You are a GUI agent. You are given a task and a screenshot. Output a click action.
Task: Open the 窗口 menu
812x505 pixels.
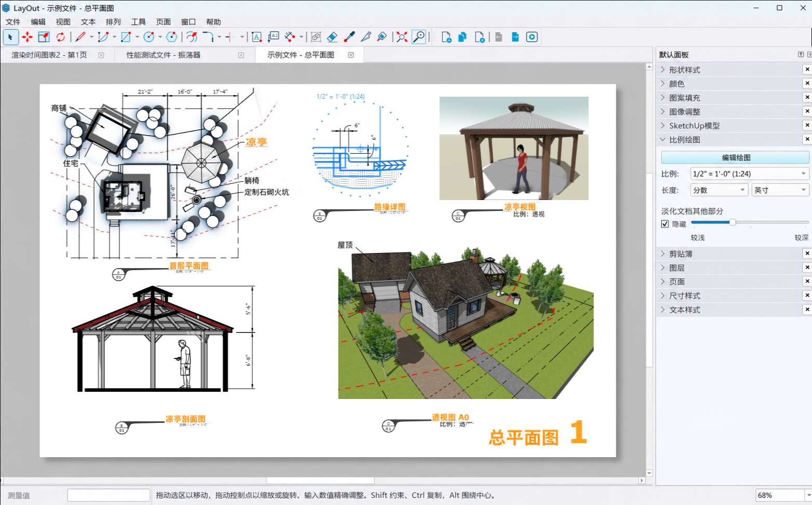188,22
